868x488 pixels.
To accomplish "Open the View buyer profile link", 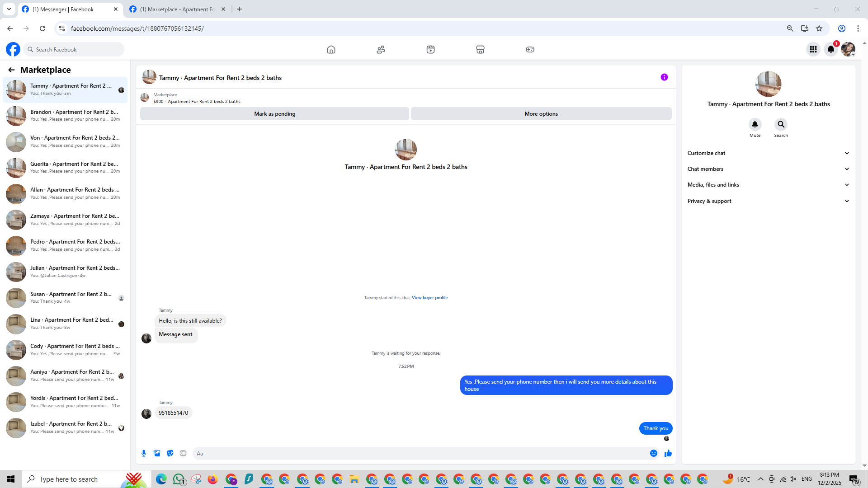I will tap(429, 298).
